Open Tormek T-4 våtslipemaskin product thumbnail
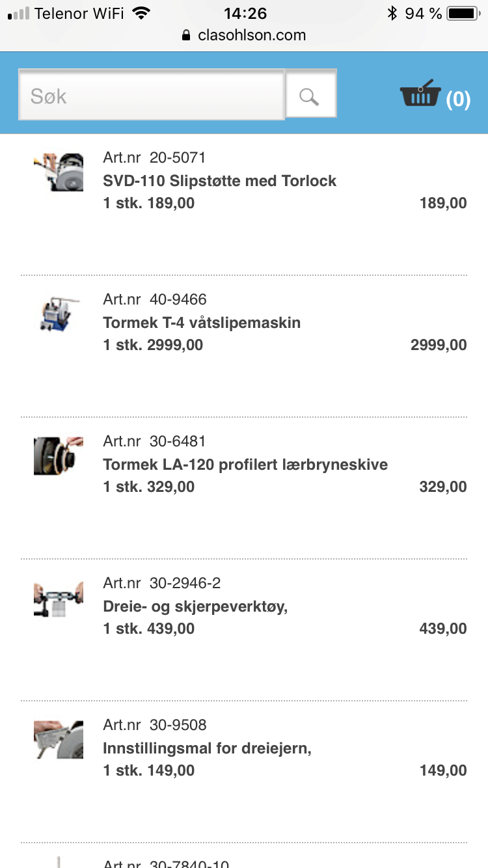Screen dimensions: 488x868 (x=59, y=314)
